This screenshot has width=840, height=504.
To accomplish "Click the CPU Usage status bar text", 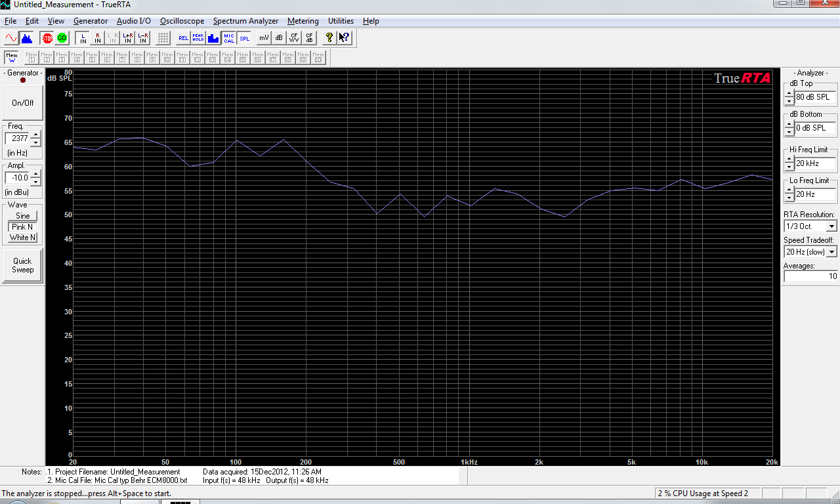I will click(x=703, y=493).
